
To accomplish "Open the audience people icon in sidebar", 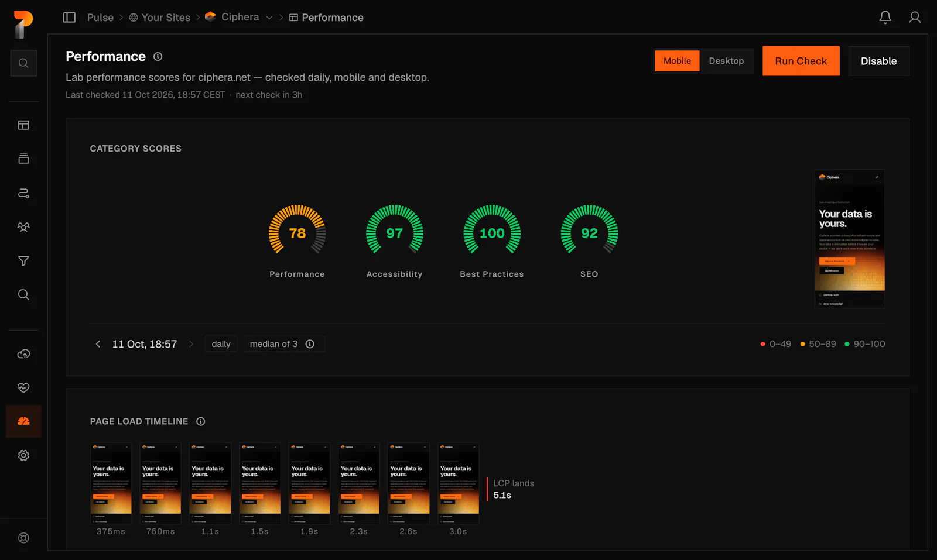I will [x=23, y=227].
